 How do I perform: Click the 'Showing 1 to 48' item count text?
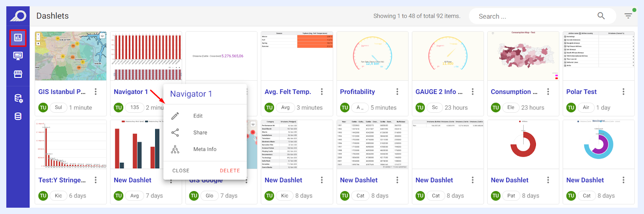click(417, 16)
